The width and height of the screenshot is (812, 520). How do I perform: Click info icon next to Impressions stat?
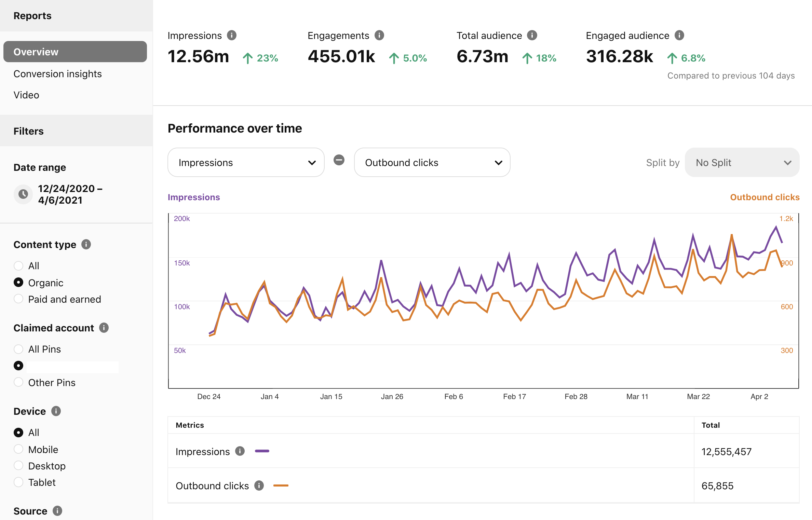pyautogui.click(x=232, y=35)
